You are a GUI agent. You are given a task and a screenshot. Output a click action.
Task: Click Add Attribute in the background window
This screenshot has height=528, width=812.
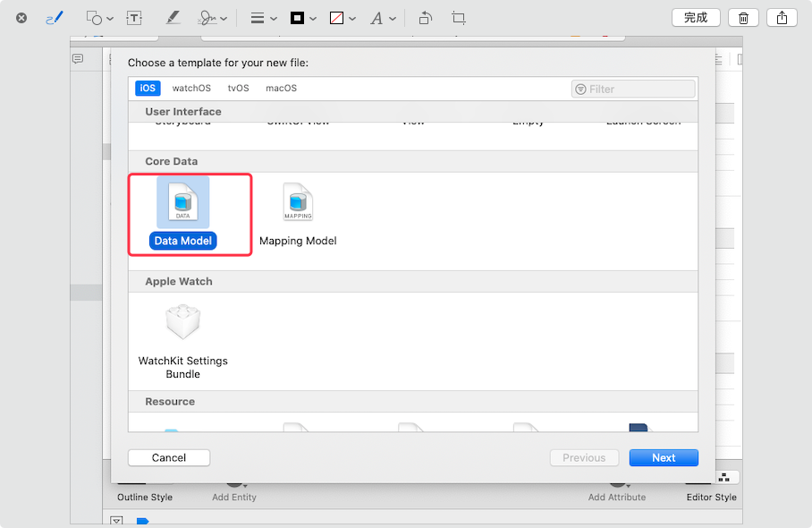pos(617,497)
